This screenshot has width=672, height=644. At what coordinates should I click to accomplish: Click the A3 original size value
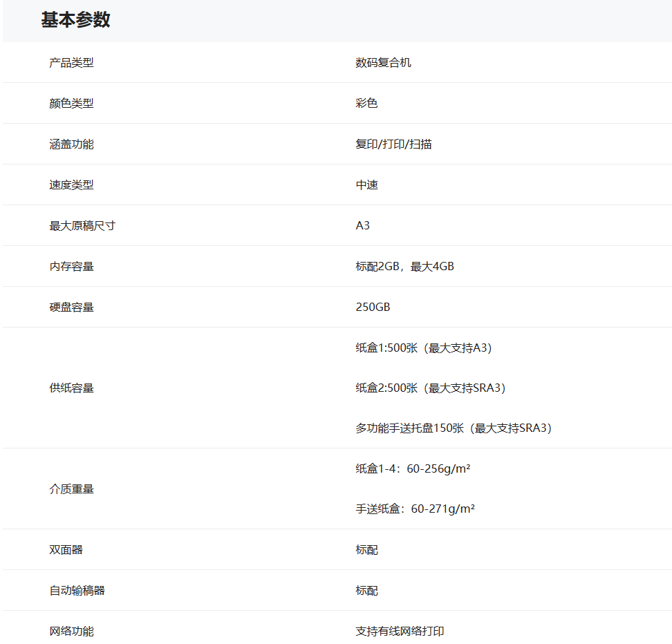coord(362,226)
